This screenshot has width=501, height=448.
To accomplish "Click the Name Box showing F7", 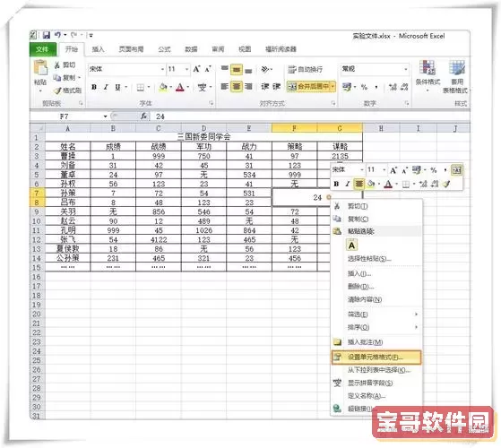I will (65, 116).
